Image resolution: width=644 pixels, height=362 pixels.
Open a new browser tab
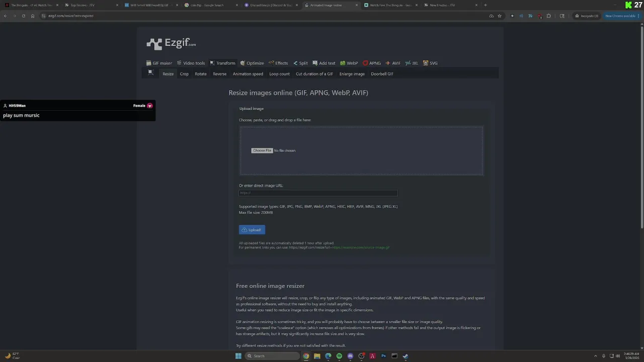point(485,5)
